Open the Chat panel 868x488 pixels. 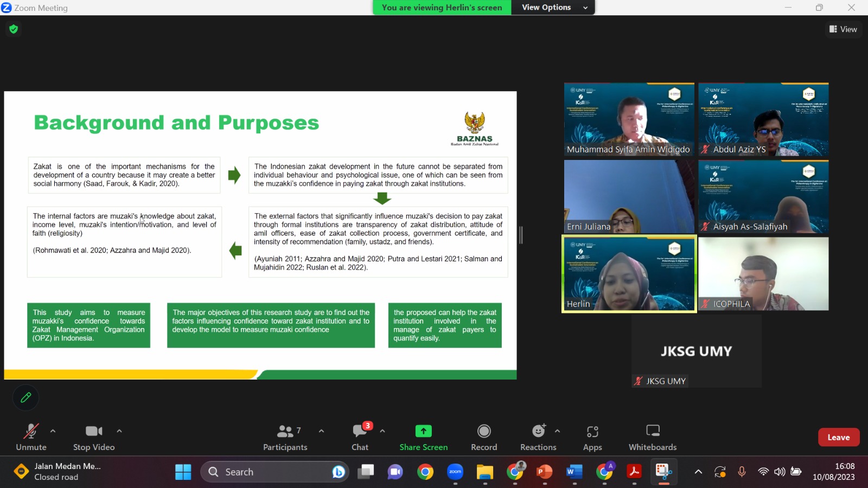click(360, 437)
